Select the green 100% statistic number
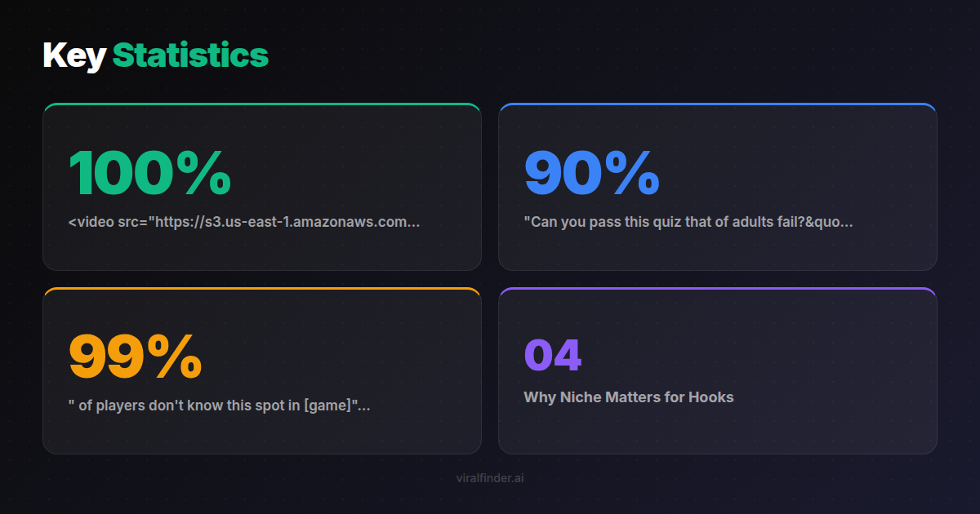 pos(149,173)
